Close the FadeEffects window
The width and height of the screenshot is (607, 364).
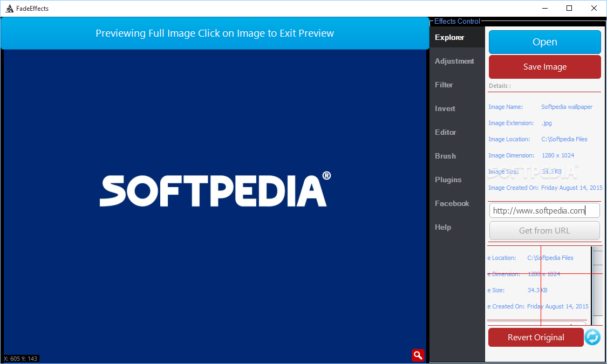(x=594, y=8)
